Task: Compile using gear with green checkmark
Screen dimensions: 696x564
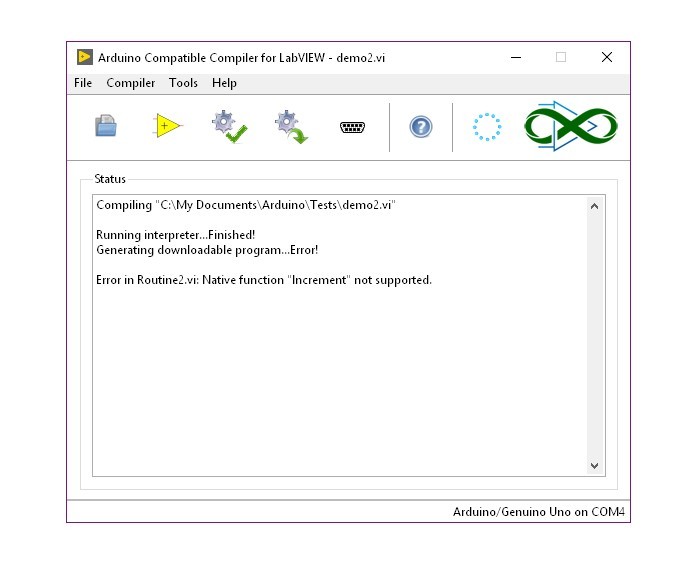Action: coord(229,126)
